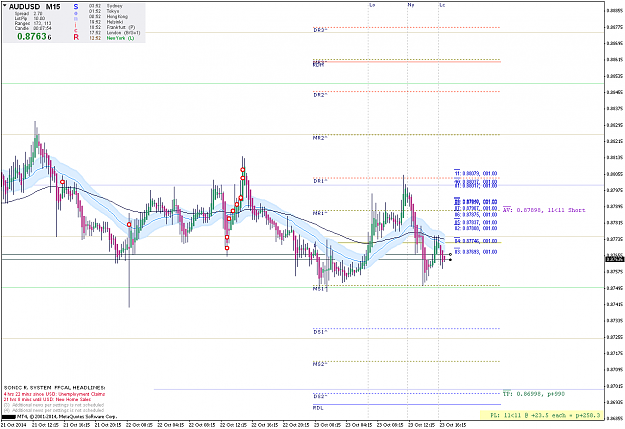Click the MS2 pivot level label

pyautogui.click(x=320, y=364)
